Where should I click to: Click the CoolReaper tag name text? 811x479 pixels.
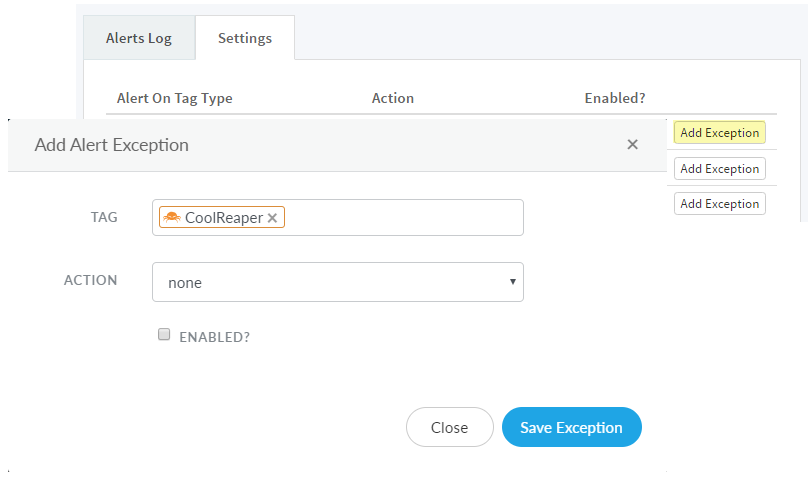tap(224, 218)
